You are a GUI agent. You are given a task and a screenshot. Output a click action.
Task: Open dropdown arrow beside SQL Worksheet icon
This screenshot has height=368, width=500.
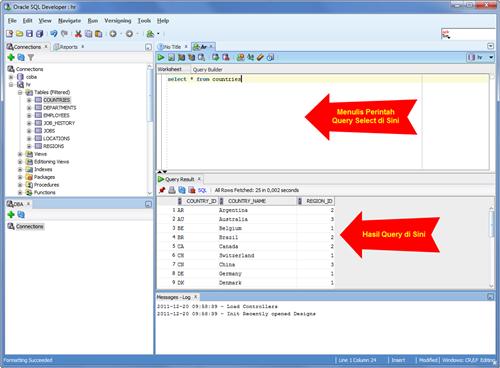tap(158, 34)
